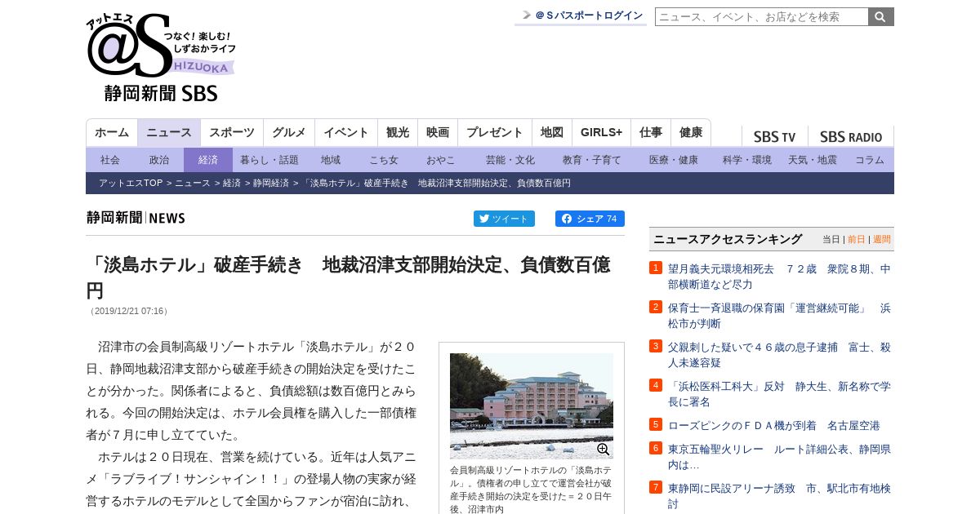Open the SBS TV link
The width and height of the screenshot is (980, 514).
point(774,137)
